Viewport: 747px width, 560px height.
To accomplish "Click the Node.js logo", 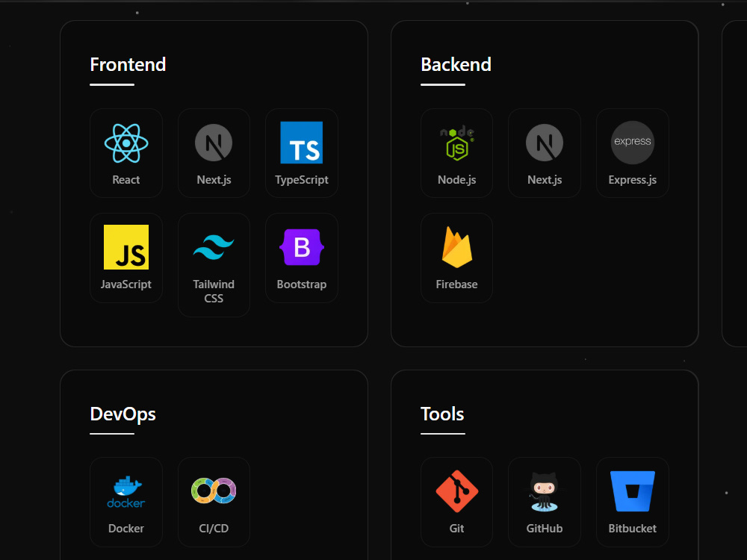I will point(457,143).
